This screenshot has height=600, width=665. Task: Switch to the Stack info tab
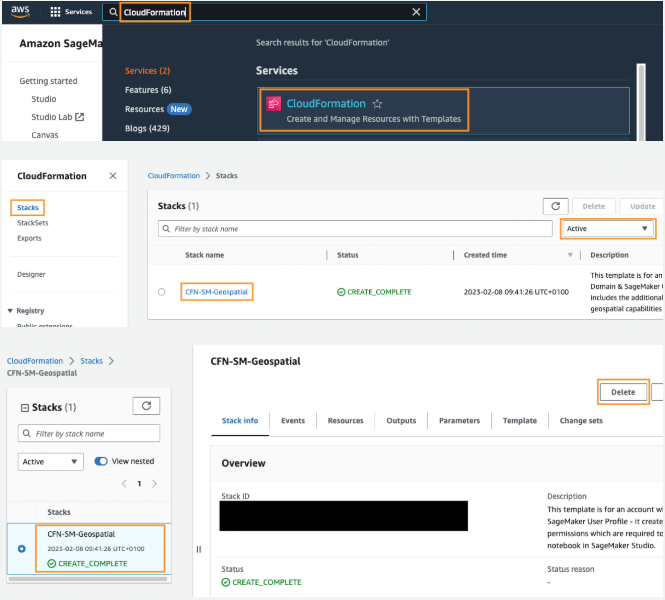(x=240, y=421)
